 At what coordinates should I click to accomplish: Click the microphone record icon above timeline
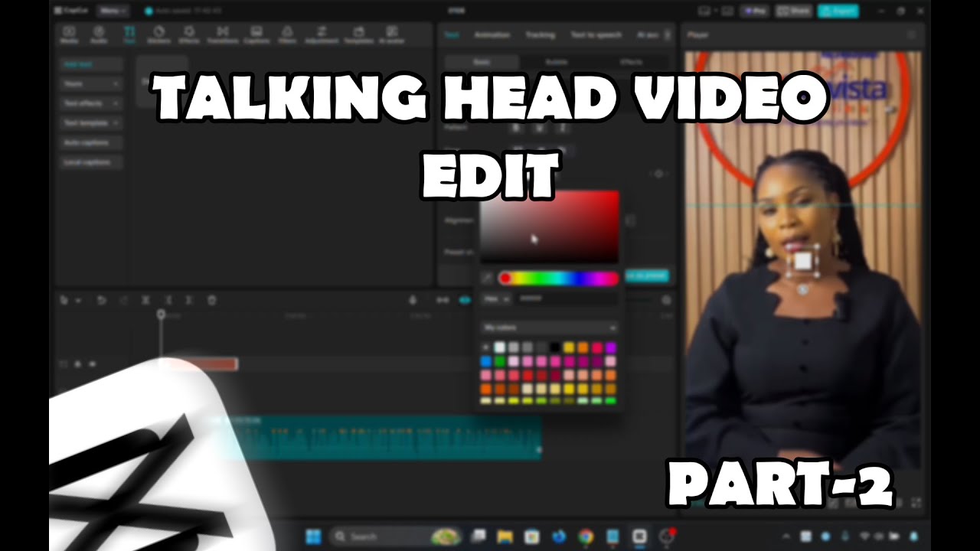tap(413, 301)
